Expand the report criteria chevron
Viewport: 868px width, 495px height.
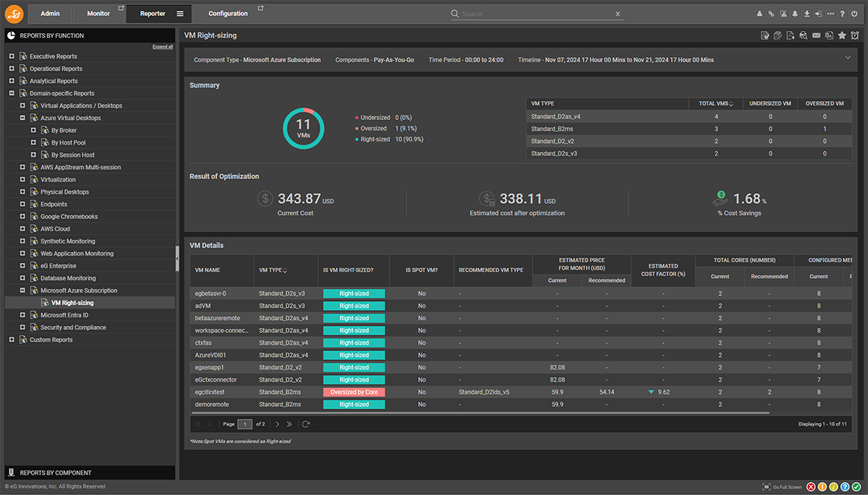point(848,57)
